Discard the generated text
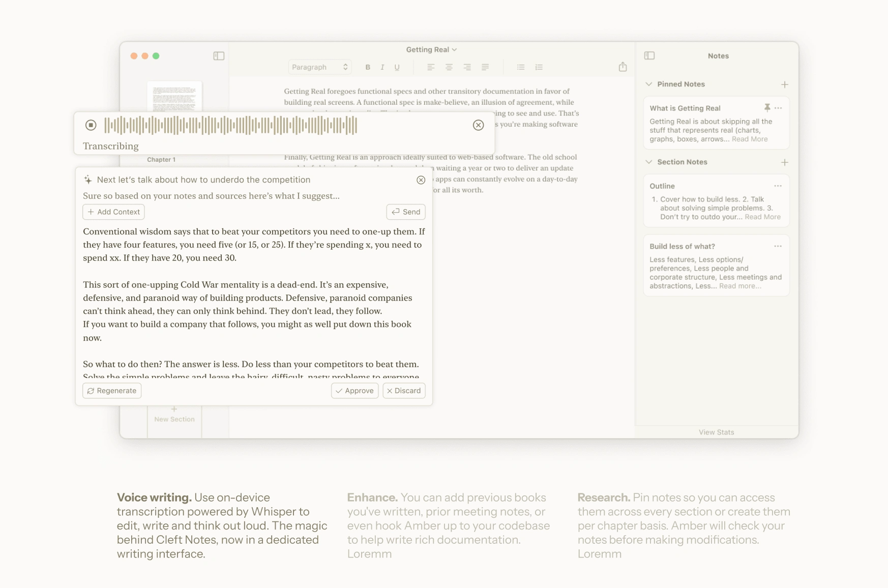888x588 pixels. click(404, 391)
